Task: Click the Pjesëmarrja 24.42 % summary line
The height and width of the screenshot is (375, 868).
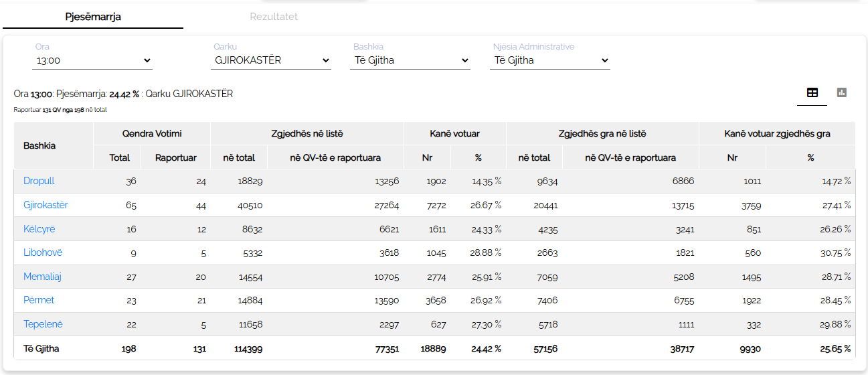Action: pos(123,94)
